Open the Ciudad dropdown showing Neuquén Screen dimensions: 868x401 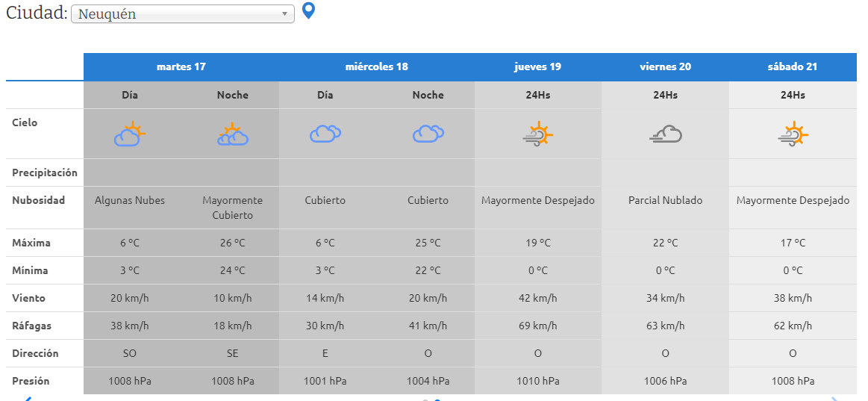pos(183,14)
